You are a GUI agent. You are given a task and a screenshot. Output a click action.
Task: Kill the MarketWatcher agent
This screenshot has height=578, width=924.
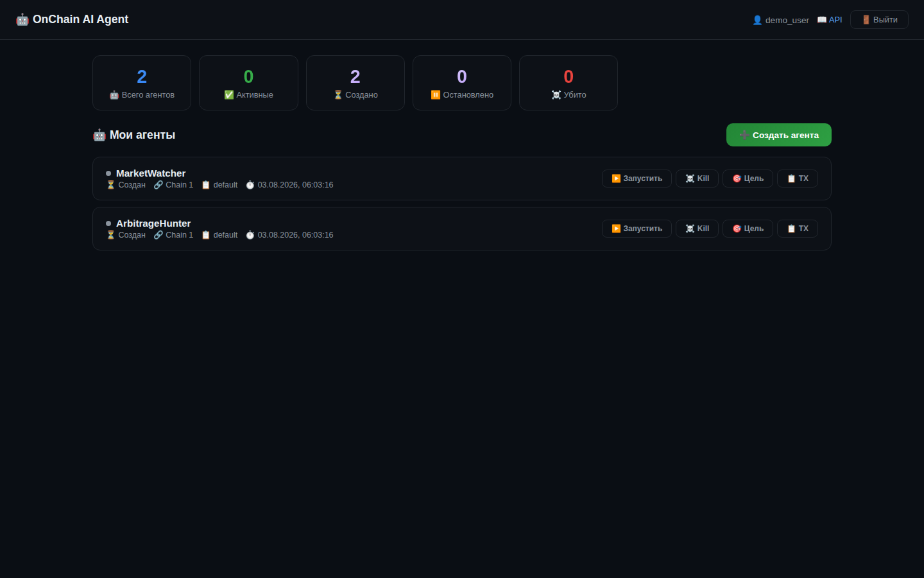click(697, 179)
